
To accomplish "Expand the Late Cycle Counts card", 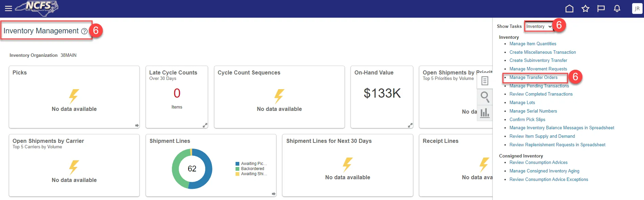I will 205,125.
